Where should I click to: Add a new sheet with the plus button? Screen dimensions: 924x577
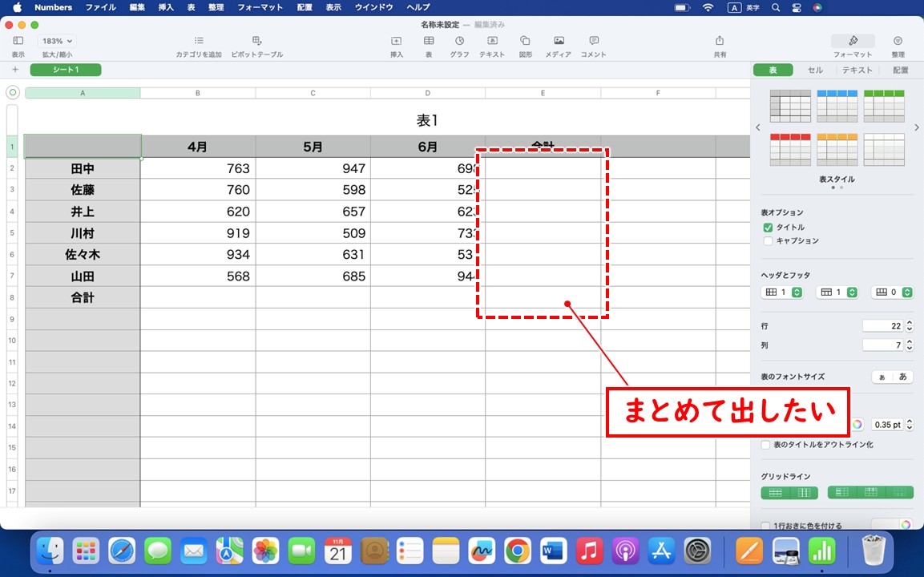14,70
